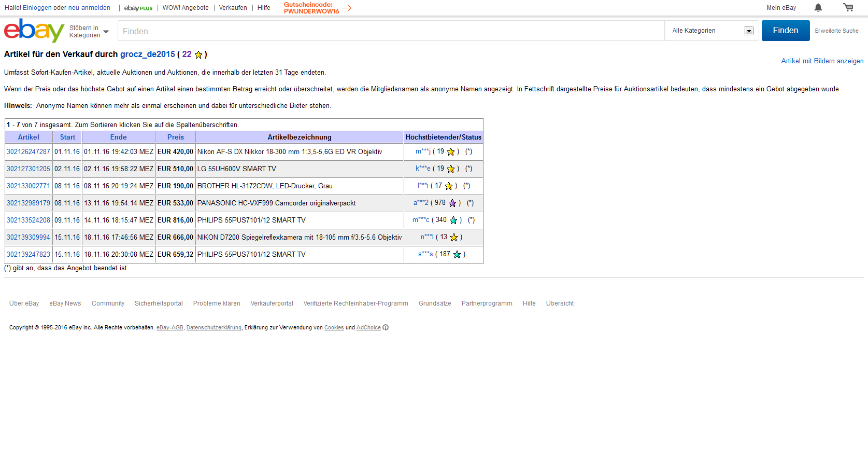Click the Einloggen link
The image size is (868, 471).
[x=37, y=8]
